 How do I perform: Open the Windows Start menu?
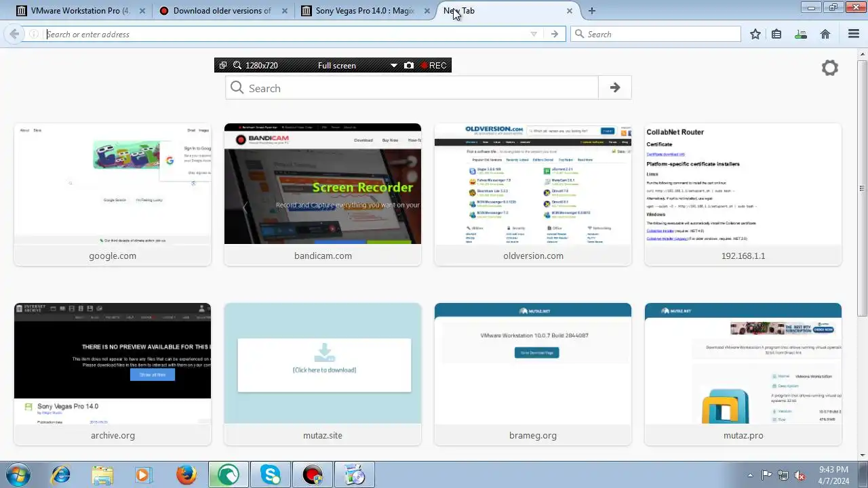[18, 474]
